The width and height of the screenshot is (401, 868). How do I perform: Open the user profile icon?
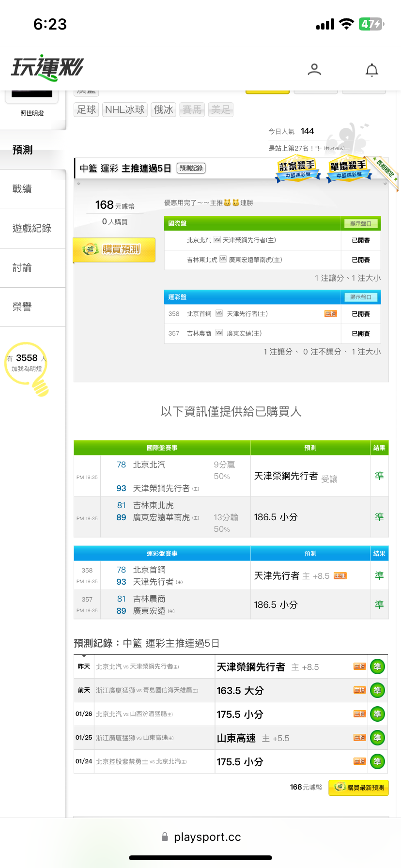(314, 70)
